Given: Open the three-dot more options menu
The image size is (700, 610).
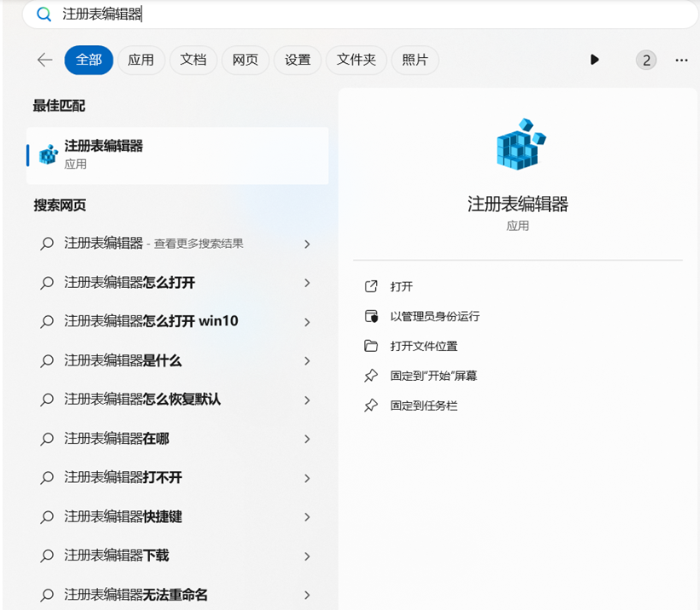Looking at the screenshot, I should coord(680,60).
